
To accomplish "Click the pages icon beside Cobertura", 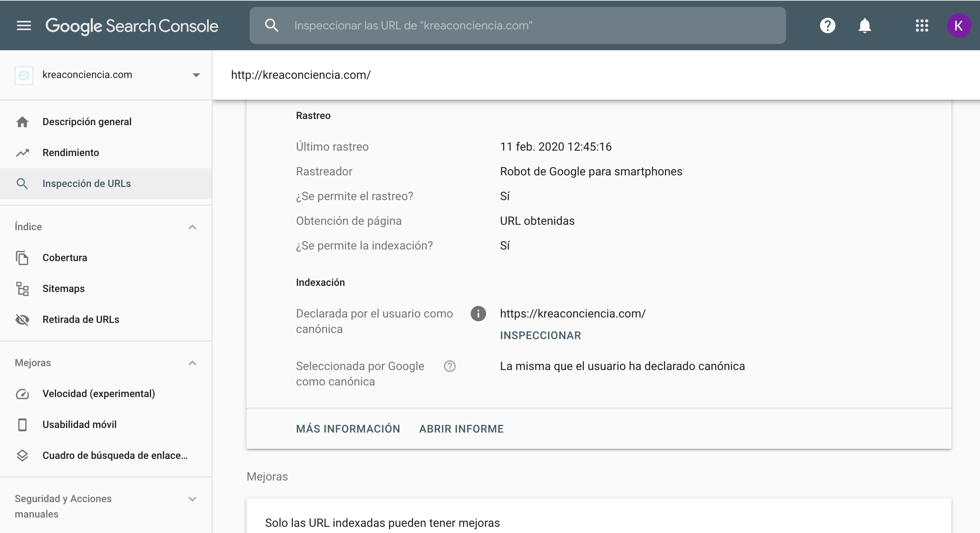I will [x=22, y=258].
